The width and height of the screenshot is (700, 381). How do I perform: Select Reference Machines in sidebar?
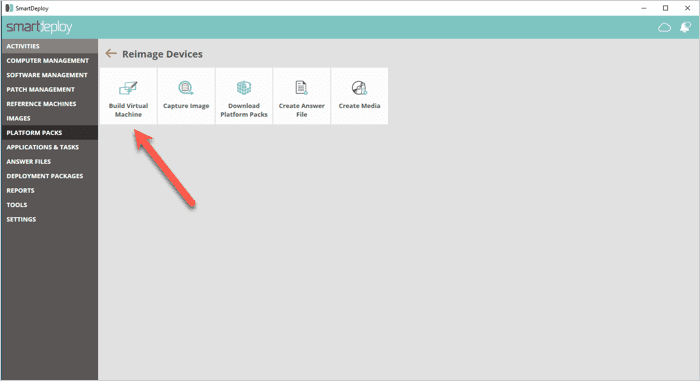point(50,104)
